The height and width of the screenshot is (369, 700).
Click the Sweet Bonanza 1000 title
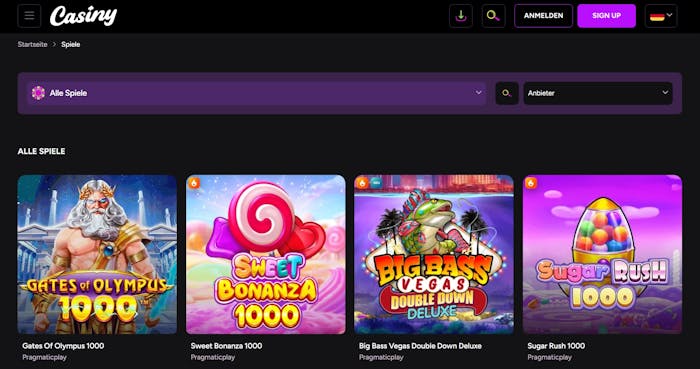(226, 346)
